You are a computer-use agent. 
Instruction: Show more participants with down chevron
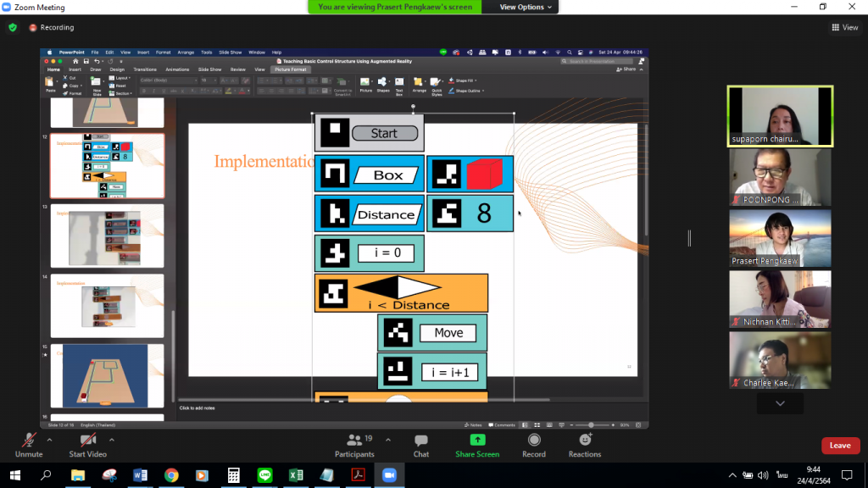780,403
